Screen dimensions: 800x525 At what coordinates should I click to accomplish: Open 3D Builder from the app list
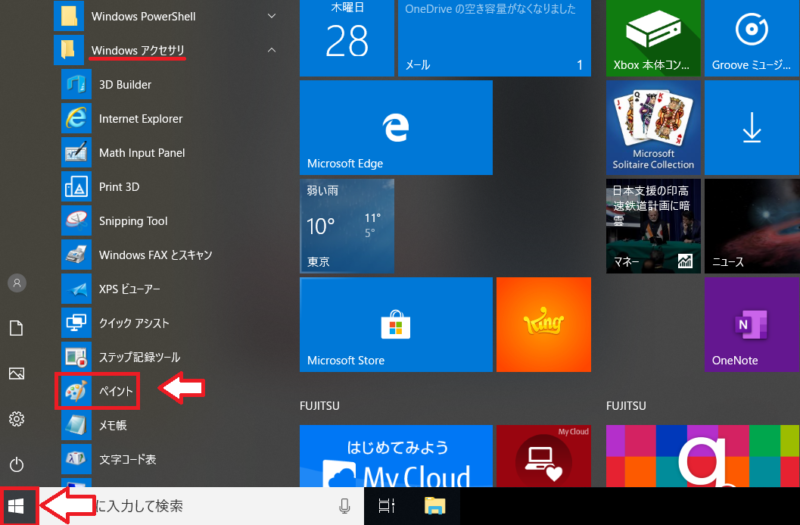[125, 84]
